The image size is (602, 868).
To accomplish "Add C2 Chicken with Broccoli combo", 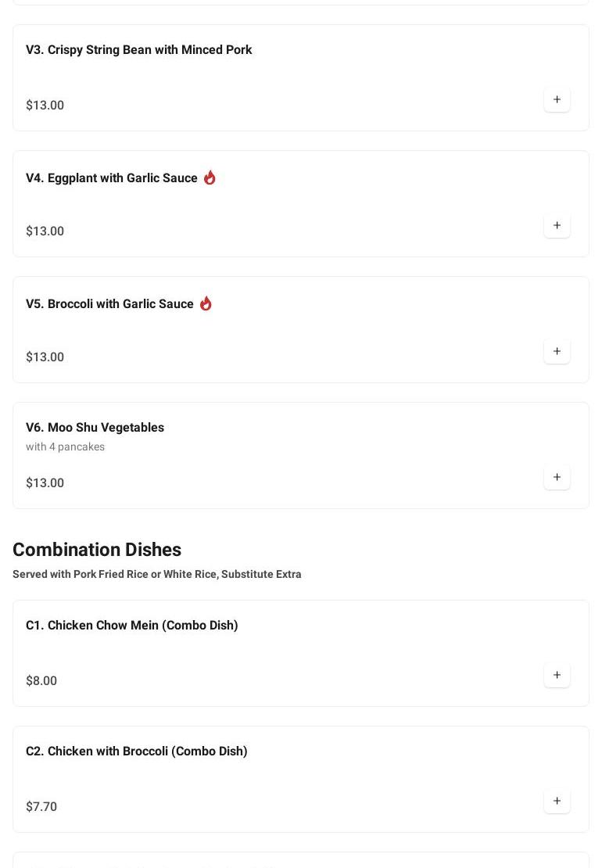I will pyautogui.click(x=557, y=802).
